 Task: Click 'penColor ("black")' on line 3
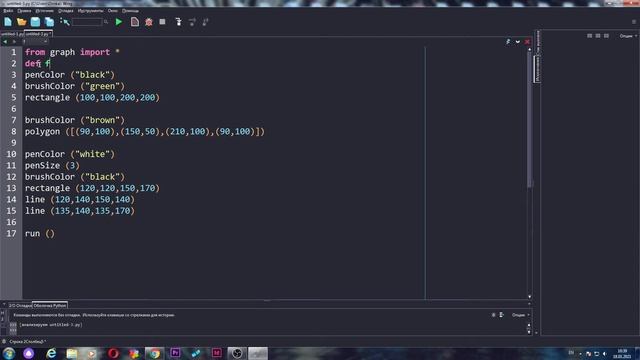click(70, 75)
